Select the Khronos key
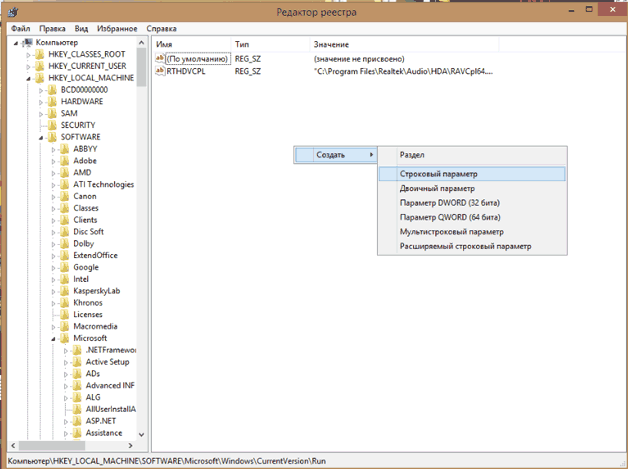Viewport: 628px width, 469px height. 88,302
